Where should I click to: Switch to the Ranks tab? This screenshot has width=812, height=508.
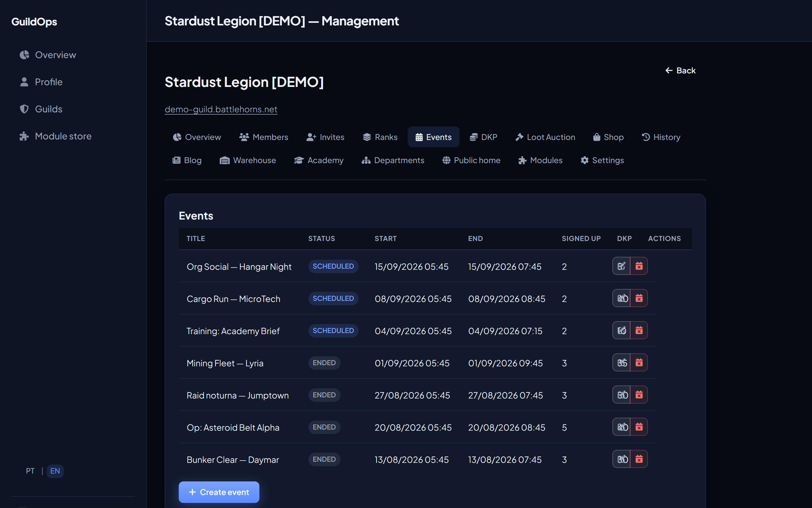pyautogui.click(x=380, y=137)
